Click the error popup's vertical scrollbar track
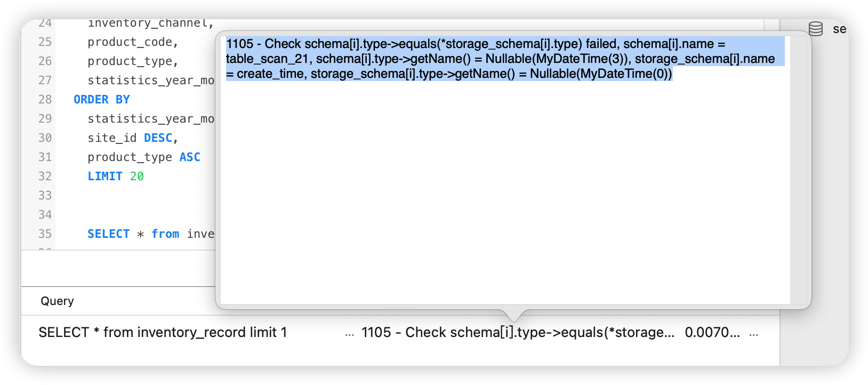 tap(800, 171)
